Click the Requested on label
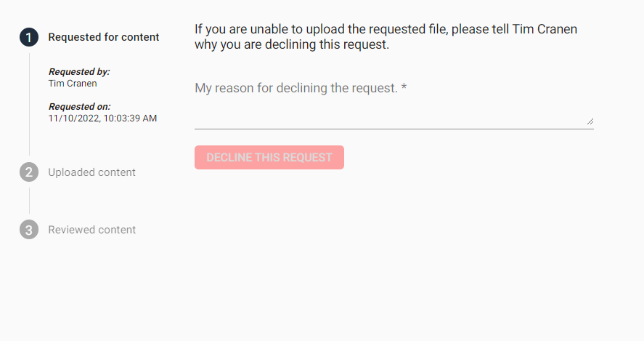644x341 pixels. [x=79, y=107]
